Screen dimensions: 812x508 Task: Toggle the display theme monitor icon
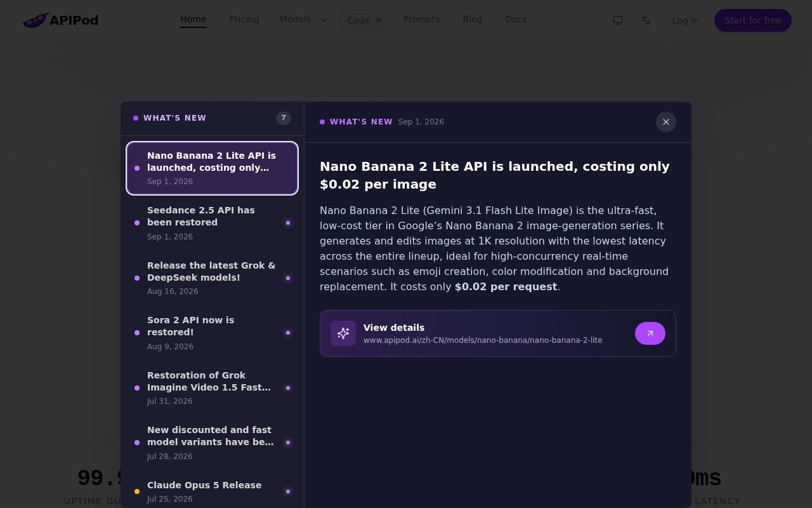click(618, 20)
